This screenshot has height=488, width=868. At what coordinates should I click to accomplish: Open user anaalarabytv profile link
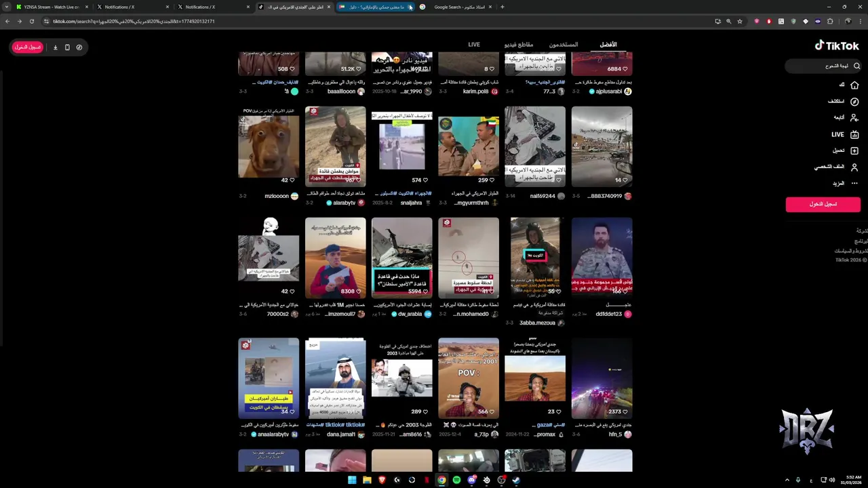point(273,434)
